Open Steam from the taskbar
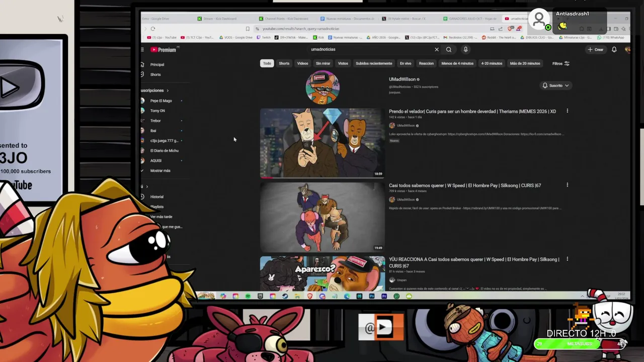Image resolution: width=644 pixels, height=362 pixels. pyautogui.click(x=285, y=296)
